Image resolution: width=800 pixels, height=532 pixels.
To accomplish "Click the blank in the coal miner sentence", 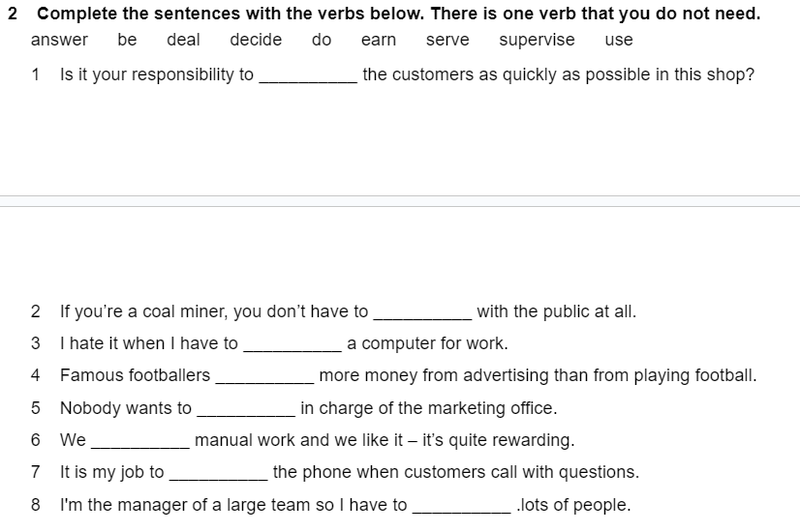I will tap(421, 312).
